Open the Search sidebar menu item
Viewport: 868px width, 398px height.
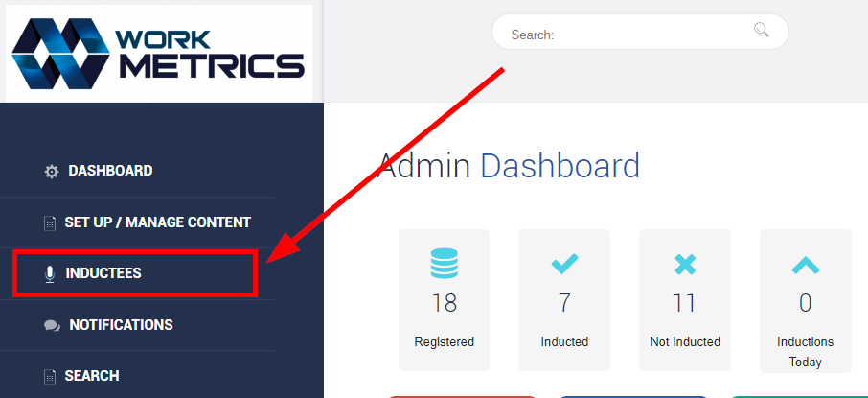92,376
